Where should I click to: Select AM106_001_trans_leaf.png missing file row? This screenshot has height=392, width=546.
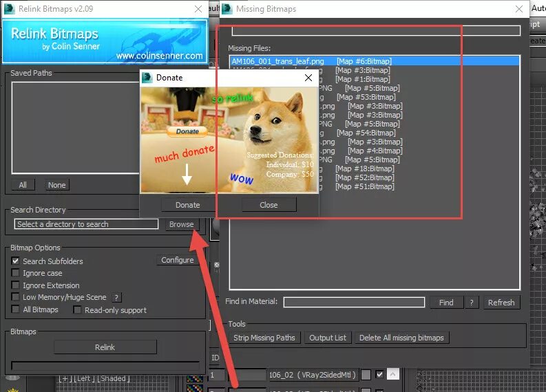point(375,61)
